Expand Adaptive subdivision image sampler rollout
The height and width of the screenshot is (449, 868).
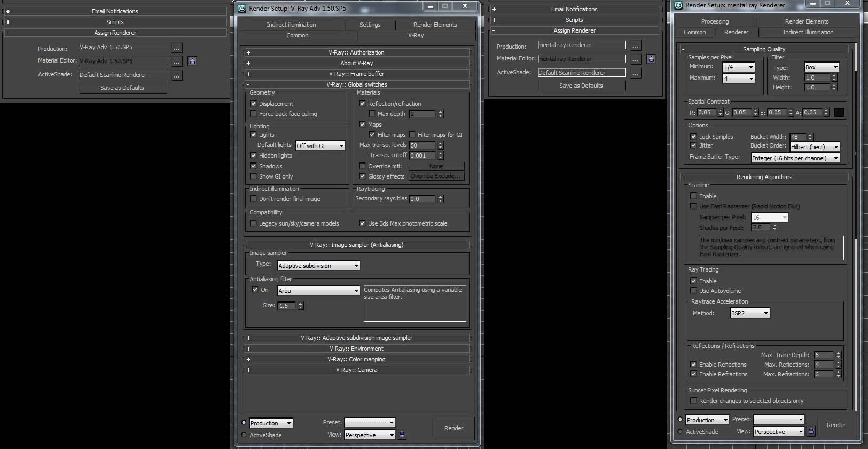tap(356, 338)
